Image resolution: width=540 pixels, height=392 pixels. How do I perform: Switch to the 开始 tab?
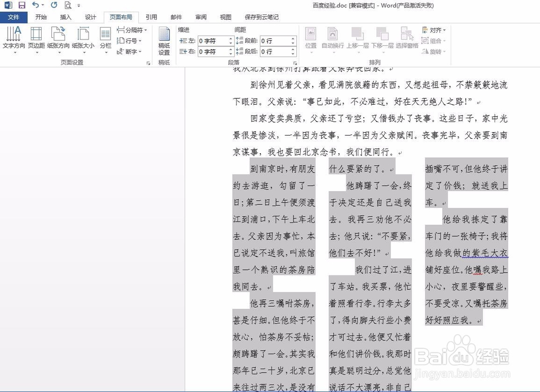(40, 17)
